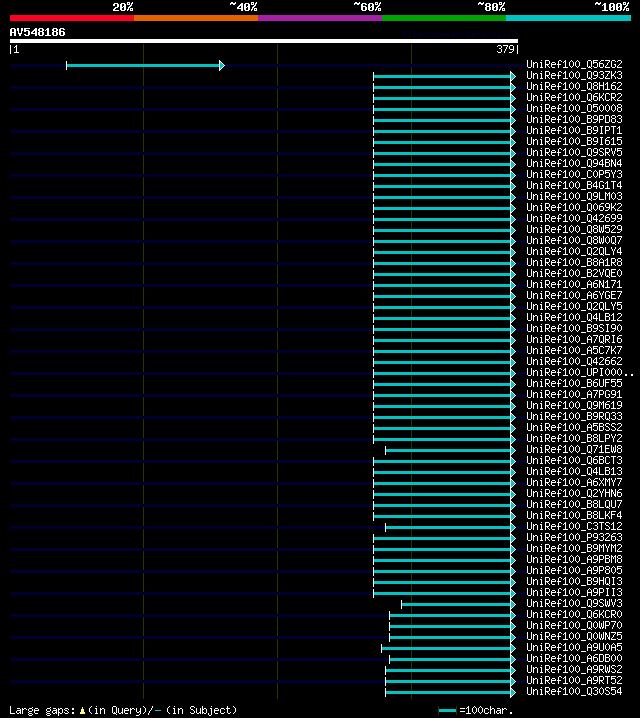Click the alignment bar for UniRef100_Q9SWV3
Viewport: 640px width, 718px height.
[x=458, y=604]
